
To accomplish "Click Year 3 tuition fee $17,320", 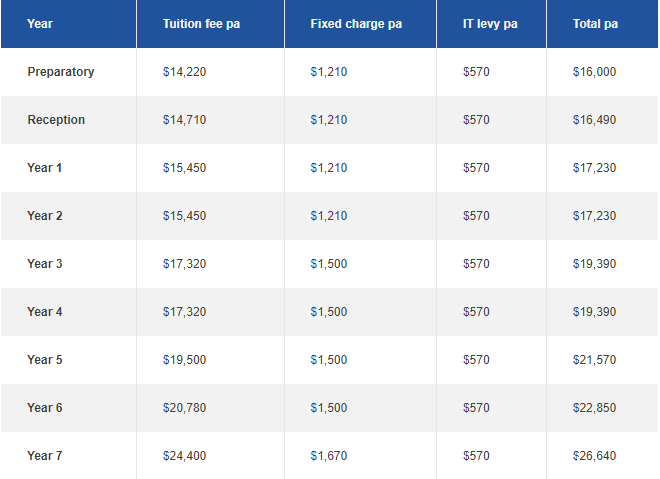I will (x=184, y=264).
